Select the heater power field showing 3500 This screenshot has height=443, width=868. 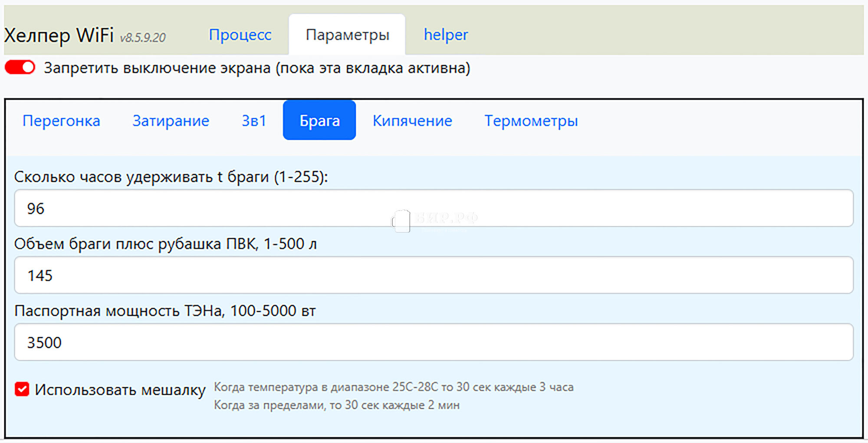click(x=434, y=342)
